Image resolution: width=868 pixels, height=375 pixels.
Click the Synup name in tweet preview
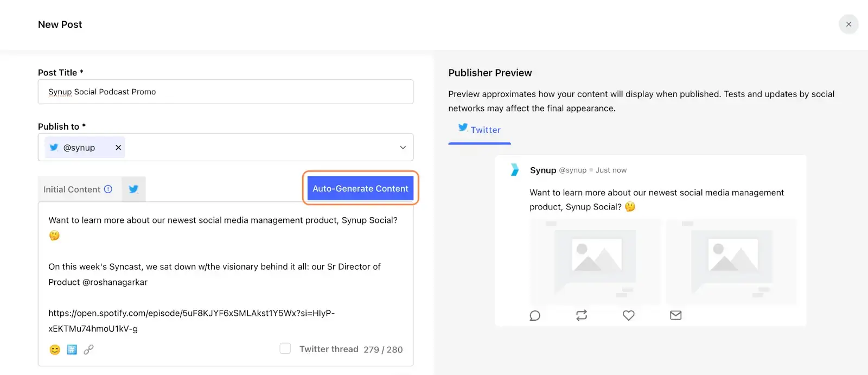[x=543, y=170]
